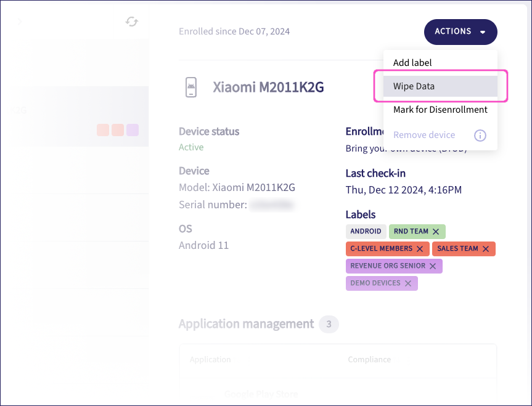Click the ANDROID label tag
The width and height of the screenshot is (532, 406).
[366, 232]
